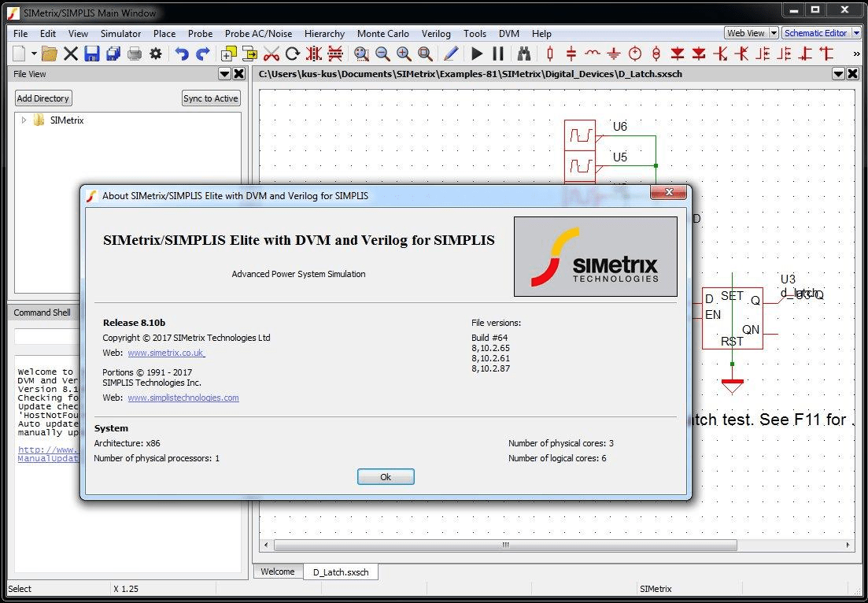
Task: Click the black X close-file toolbar icon
Action: (x=71, y=54)
